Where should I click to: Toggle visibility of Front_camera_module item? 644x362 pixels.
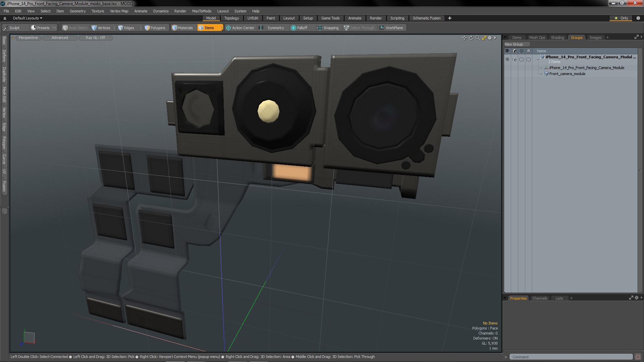507,74
